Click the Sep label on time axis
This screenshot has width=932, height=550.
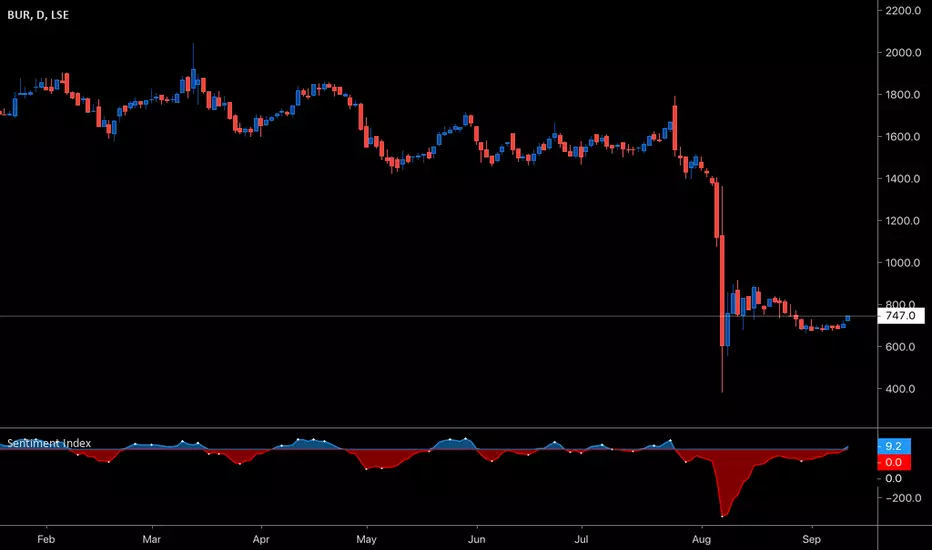(811, 539)
